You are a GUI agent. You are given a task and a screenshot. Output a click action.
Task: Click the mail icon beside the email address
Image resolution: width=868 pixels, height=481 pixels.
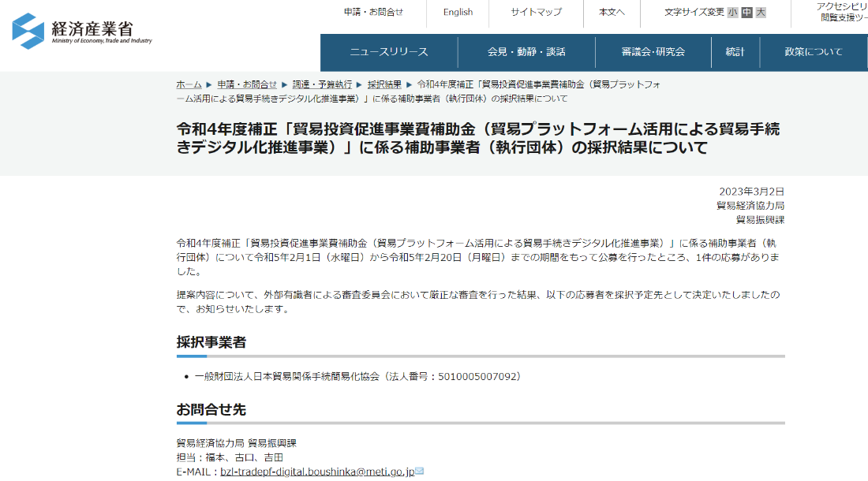click(x=420, y=471)
